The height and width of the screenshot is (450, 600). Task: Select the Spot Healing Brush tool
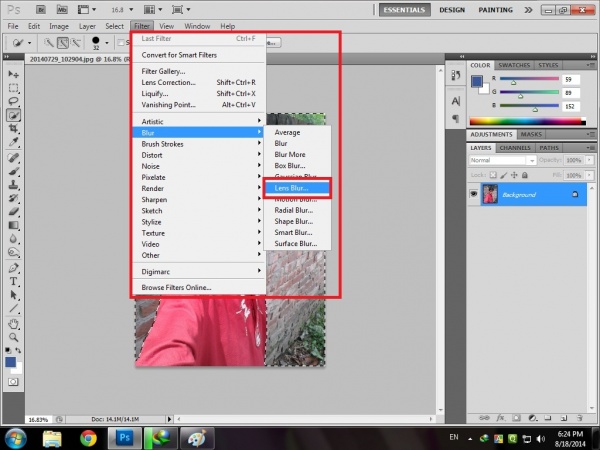pos(13,157)
